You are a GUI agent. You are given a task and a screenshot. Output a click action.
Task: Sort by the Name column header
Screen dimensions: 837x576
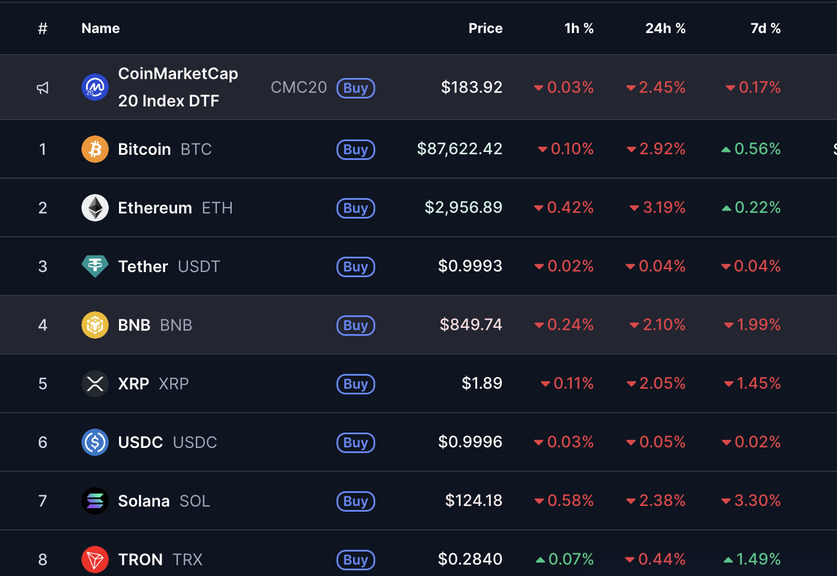100,28
